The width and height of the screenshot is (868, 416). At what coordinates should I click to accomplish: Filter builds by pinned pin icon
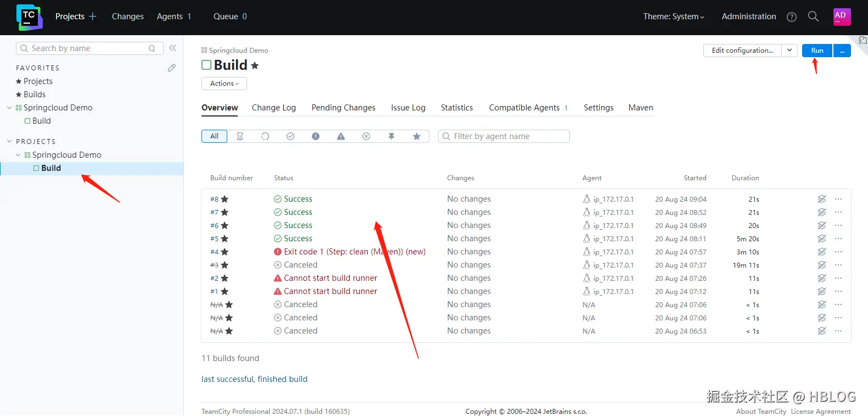[x=391, y=136]
